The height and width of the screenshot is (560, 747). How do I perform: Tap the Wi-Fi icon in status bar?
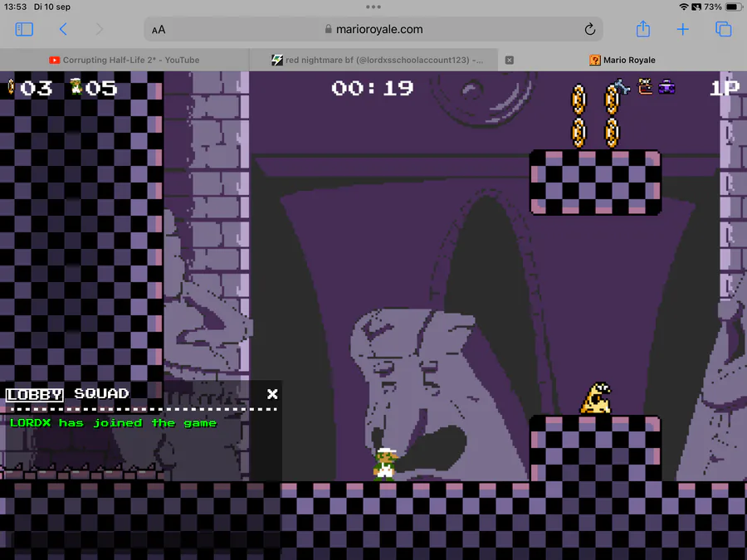(684, 7)
